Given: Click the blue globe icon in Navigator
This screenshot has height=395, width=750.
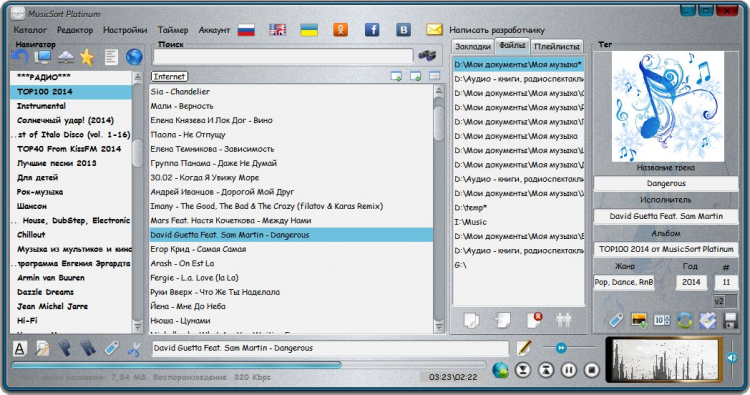Looking at the screenshot, I should [x=134, y=57].
